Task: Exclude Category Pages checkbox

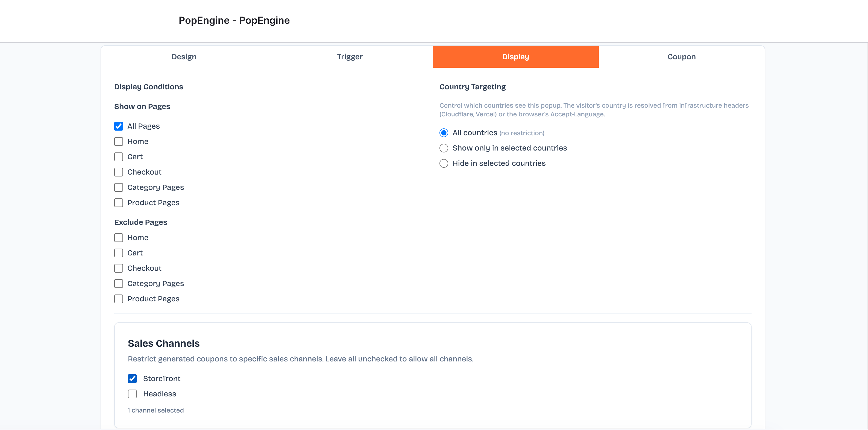Action: click(x=119, y=284)
